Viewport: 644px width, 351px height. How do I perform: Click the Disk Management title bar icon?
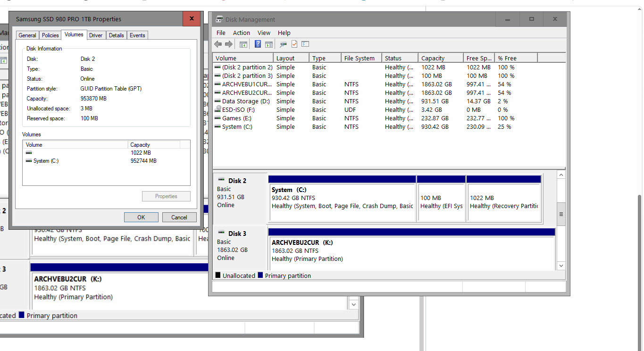click(219, 19)
